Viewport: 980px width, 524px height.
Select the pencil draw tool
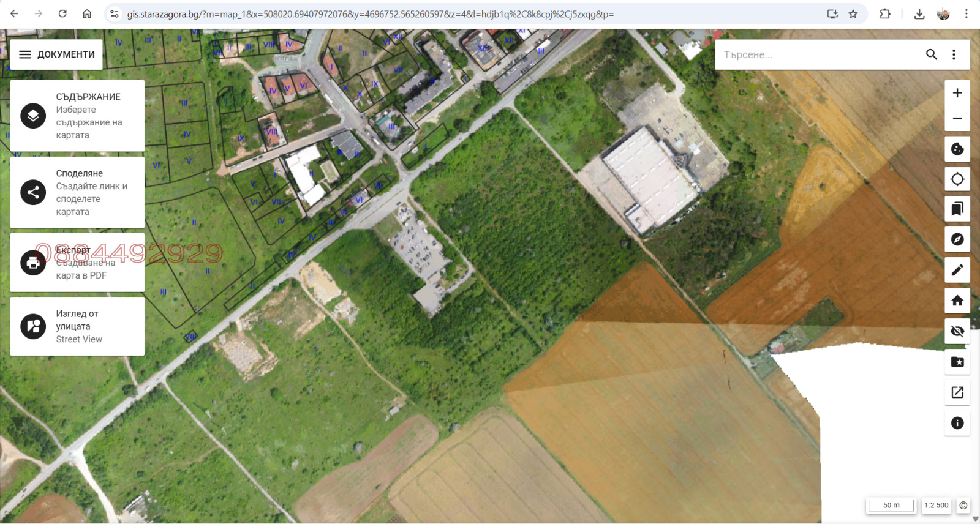click(x=957, y=270)
